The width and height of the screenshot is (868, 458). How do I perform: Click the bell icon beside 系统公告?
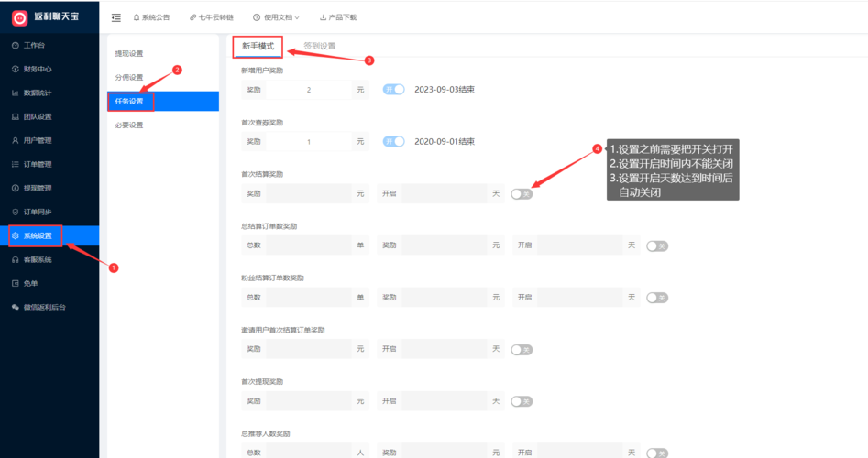137,17
